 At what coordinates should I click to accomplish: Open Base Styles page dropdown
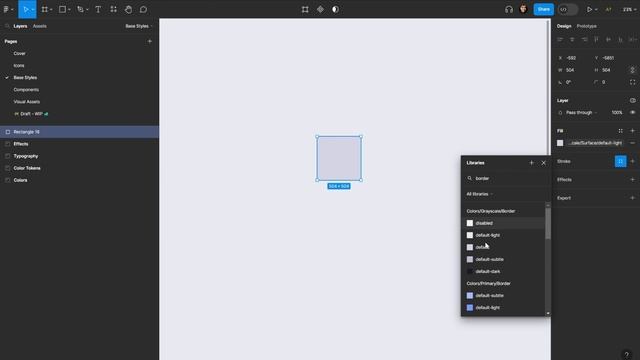139,26
